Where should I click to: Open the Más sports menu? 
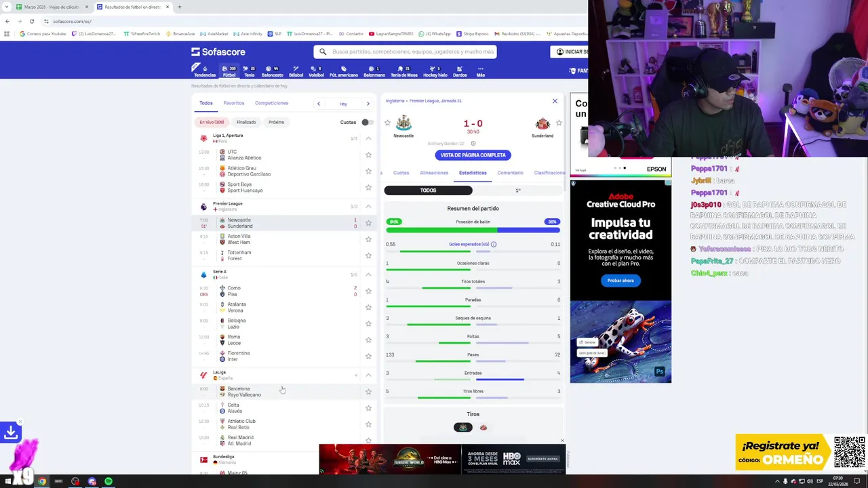(x=480, y=70)
